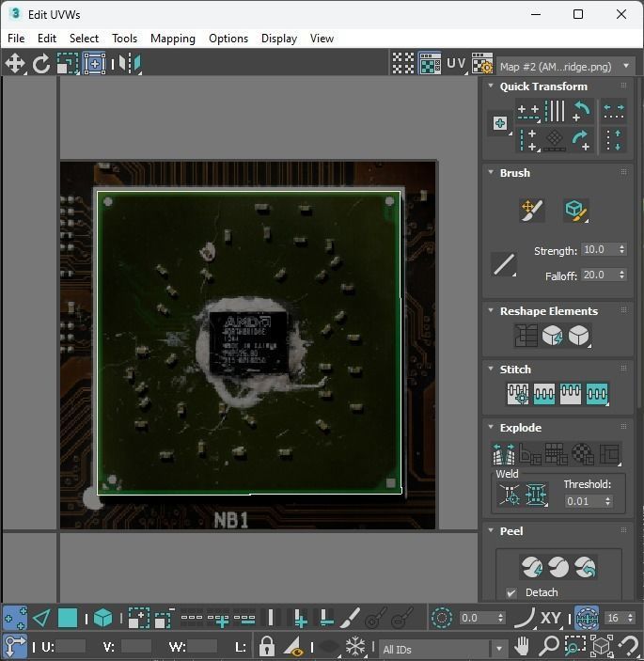Click Space Horizontally icon
Screen dimensions: 644x661
(x=614, y=111)
